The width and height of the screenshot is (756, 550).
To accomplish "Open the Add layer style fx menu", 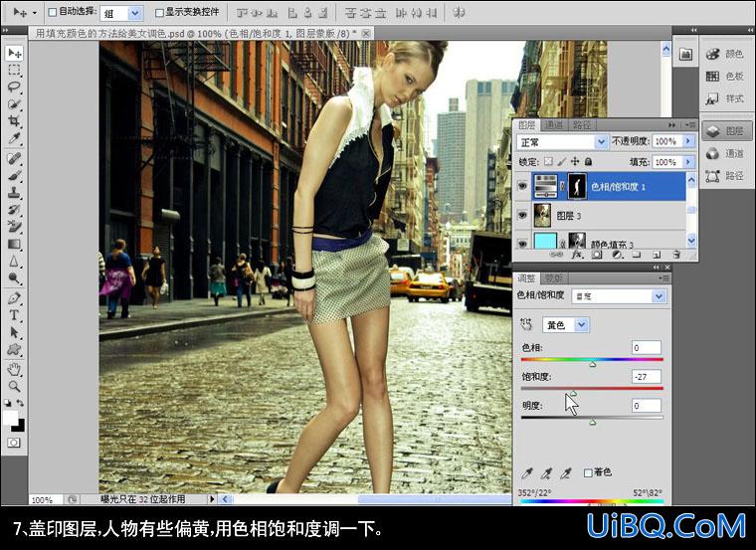I will (577, 255).
